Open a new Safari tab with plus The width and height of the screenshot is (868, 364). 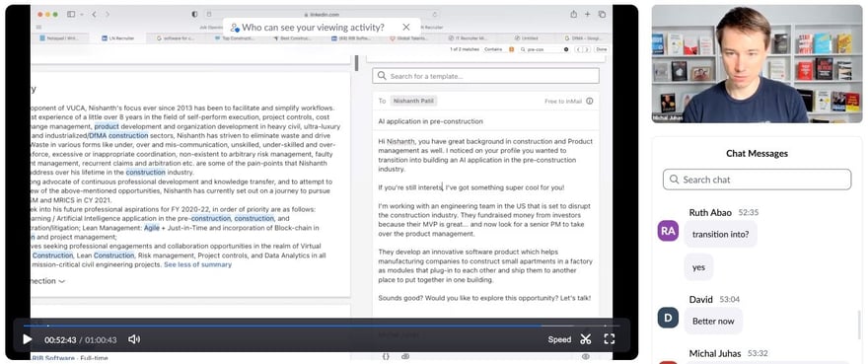pos(588,14)
